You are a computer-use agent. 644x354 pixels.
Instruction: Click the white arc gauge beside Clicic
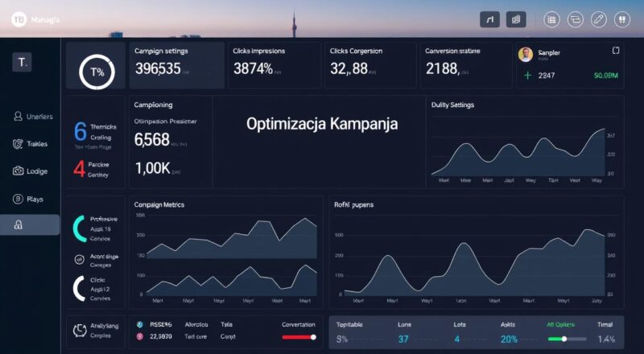coord(79,288)
